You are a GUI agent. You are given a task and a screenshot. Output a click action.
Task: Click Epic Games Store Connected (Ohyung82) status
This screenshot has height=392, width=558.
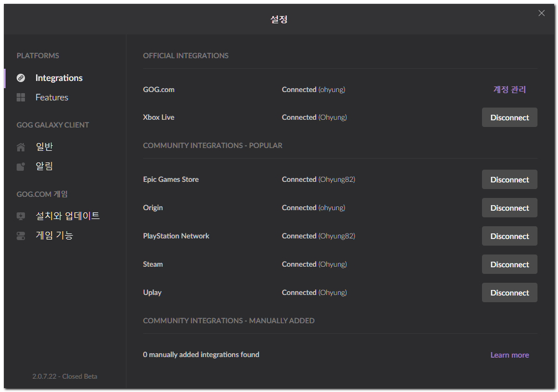(x=318, y=180)
